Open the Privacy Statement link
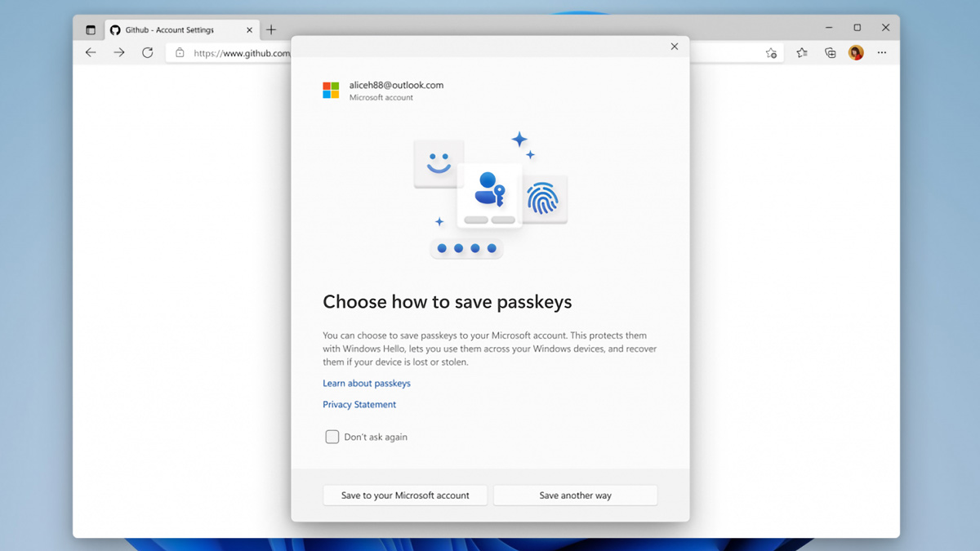 359,405
